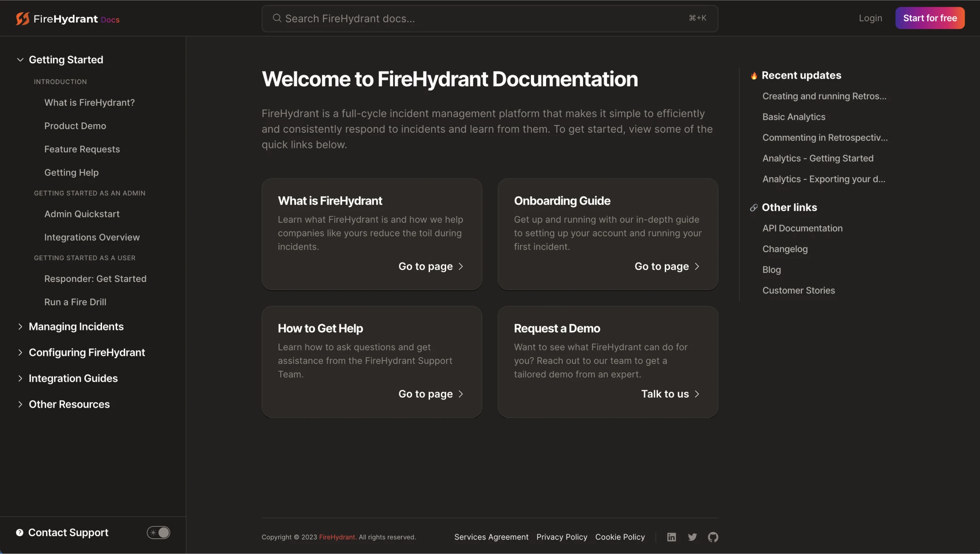Click Go to page on Onboarding Guide
This screenshot has width=980, height=554.
pyautogui.click(x=665, y=267)
